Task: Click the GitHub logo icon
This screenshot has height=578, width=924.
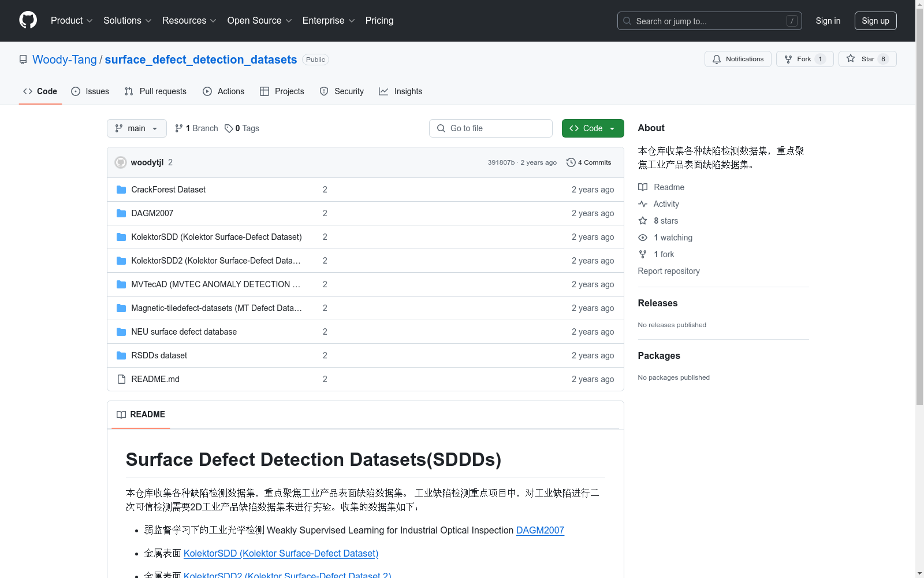Action: coord(28,20)
